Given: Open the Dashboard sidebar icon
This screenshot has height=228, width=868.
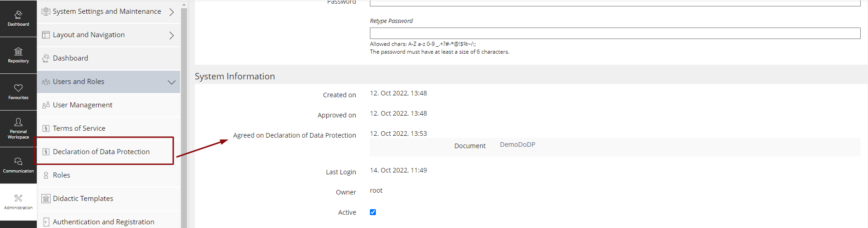Looking at the screenshot, I should click(18, 15).
